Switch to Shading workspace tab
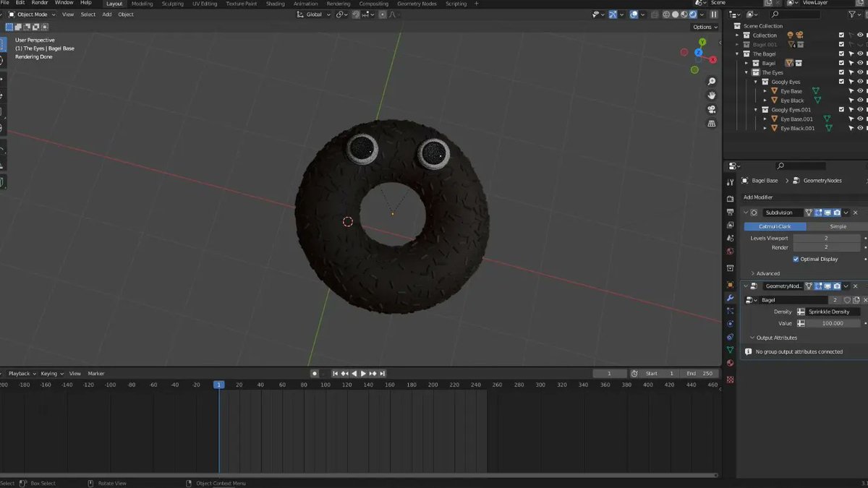Screen dimensions: 868x488 275,4
